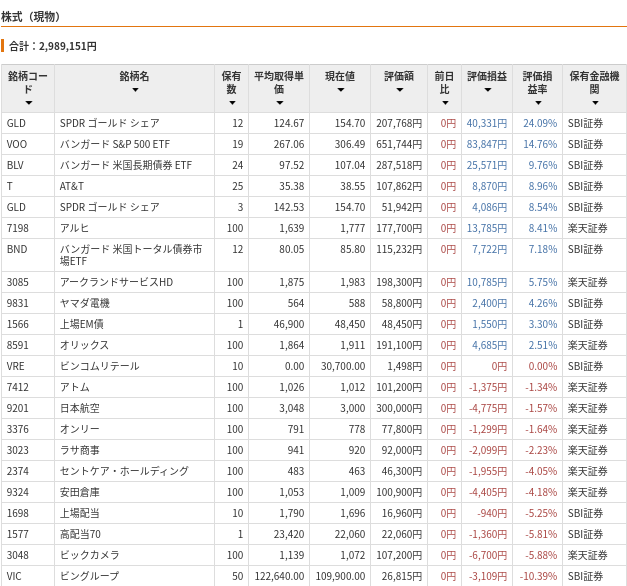Screen dimensions: 627x586
Task: Click the アトム stock name
Action: tap(75, 387)
